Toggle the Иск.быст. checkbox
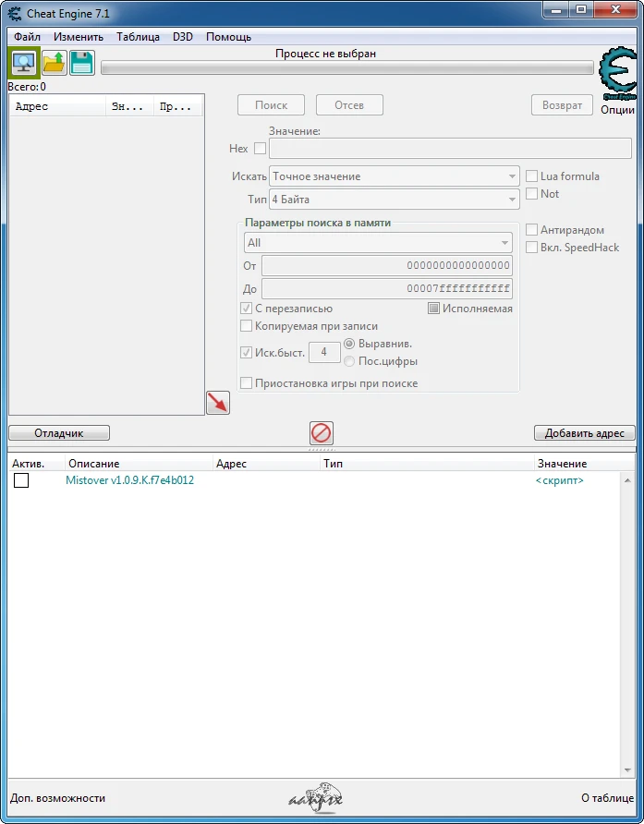Image resolution: width=644 pixels, height=824 pixels. [x=246, y=352]
